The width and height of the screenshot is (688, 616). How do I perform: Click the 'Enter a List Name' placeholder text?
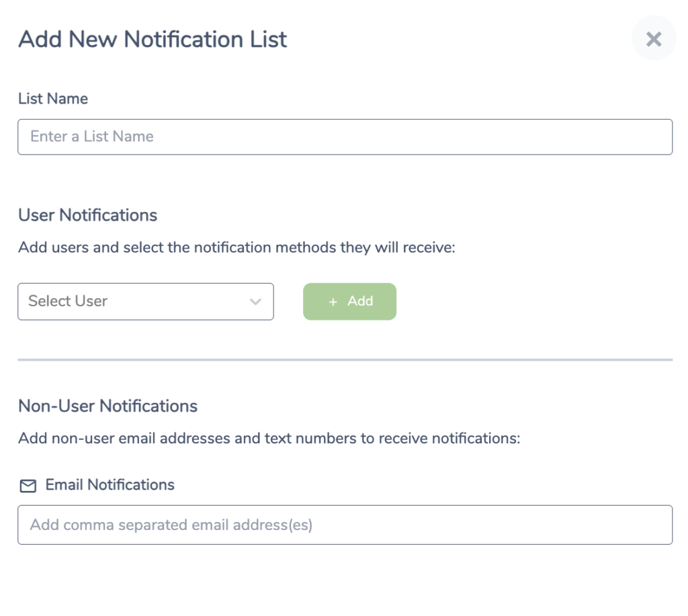click(92, 136)
